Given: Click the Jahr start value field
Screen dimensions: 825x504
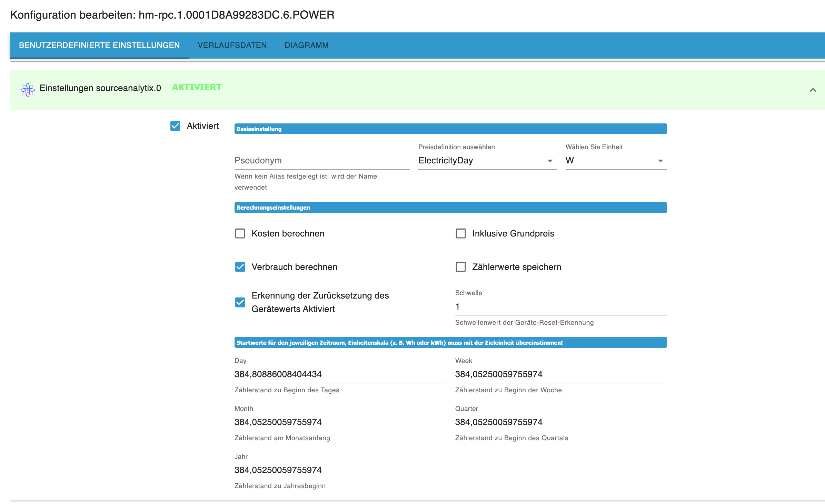Looking at the screenshot, I should click(340, 470).
